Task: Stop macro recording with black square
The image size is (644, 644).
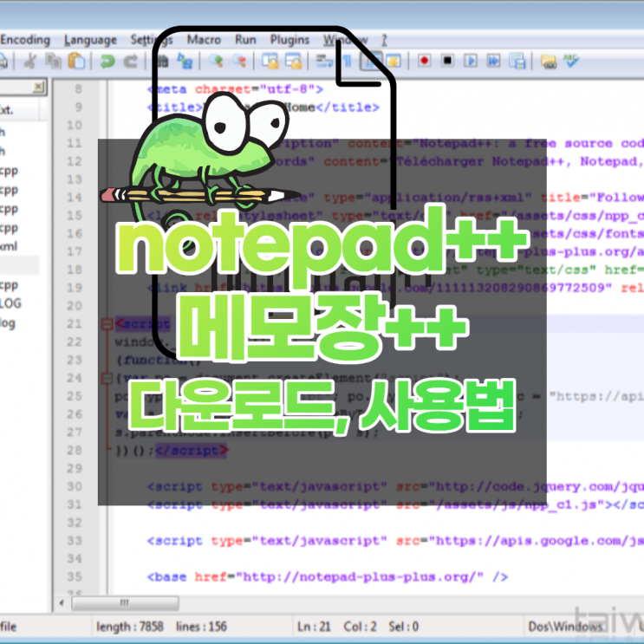Action: [x=447, y=61]
